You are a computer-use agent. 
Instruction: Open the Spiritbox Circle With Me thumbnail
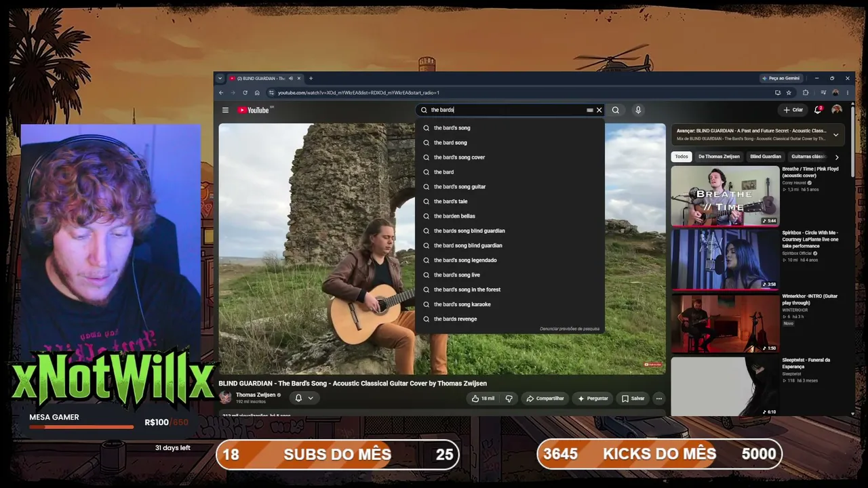pos(725,260)
